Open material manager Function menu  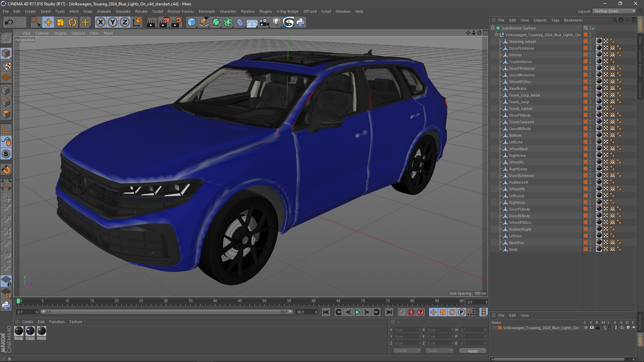pyautogui.click(x=57, y=322)
